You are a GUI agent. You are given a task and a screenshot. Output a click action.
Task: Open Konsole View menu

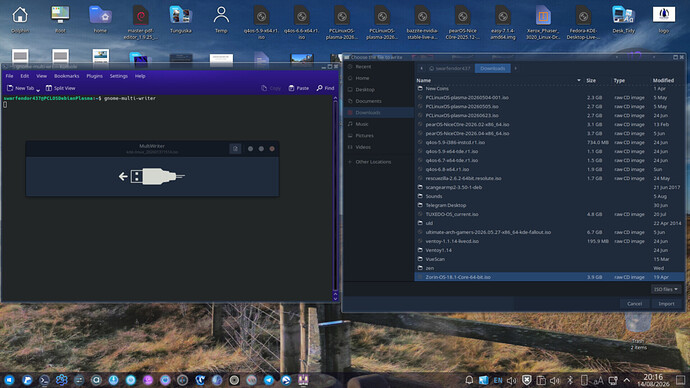[x=41, y=76]
